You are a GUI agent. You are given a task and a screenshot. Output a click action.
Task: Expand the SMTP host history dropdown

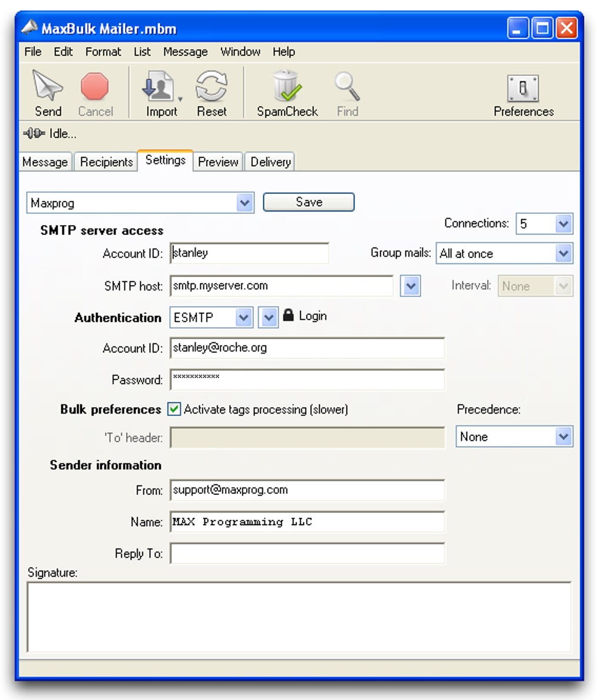410,286
